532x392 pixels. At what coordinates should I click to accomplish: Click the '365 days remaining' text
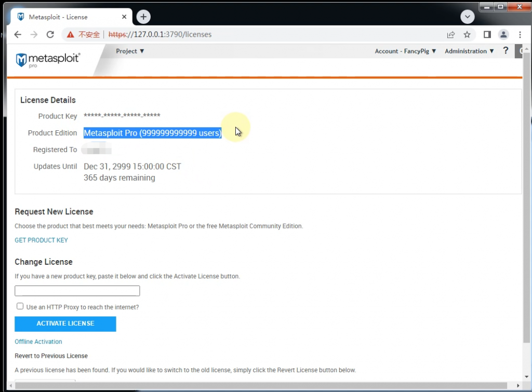pos(119,178)
